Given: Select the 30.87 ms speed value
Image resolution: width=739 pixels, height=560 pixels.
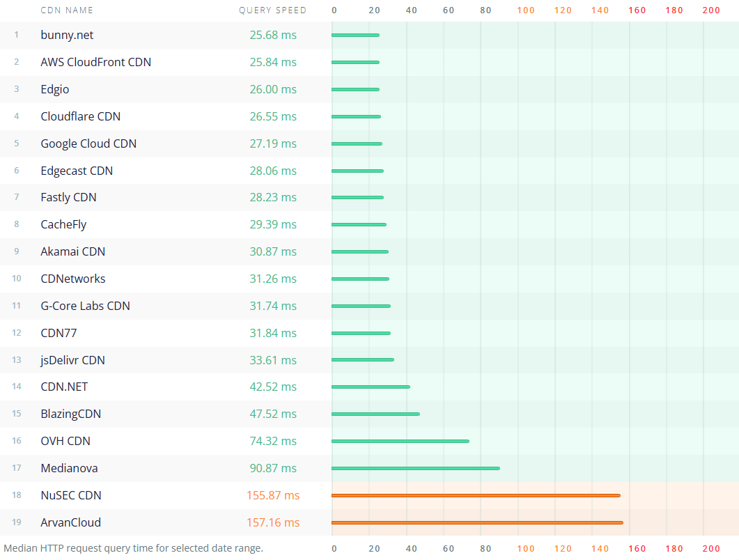Looking at the screenshot, I should [x=273, y=251].
